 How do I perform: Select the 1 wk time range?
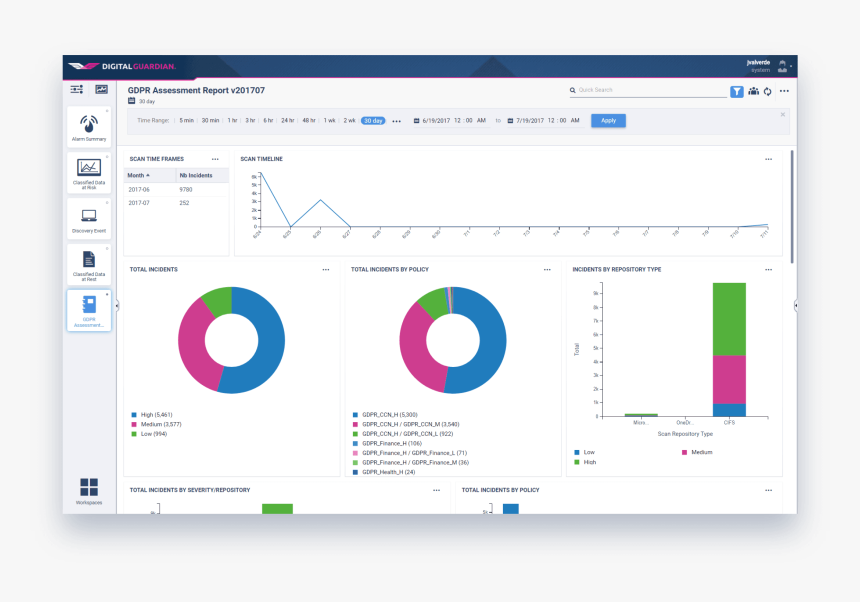(x=330, y=121)
